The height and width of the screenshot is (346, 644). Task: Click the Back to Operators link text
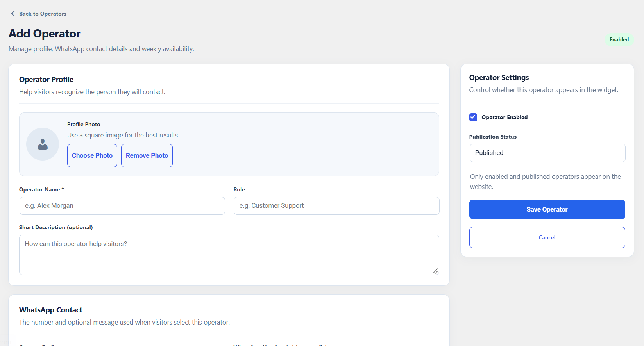pos(43,14)
